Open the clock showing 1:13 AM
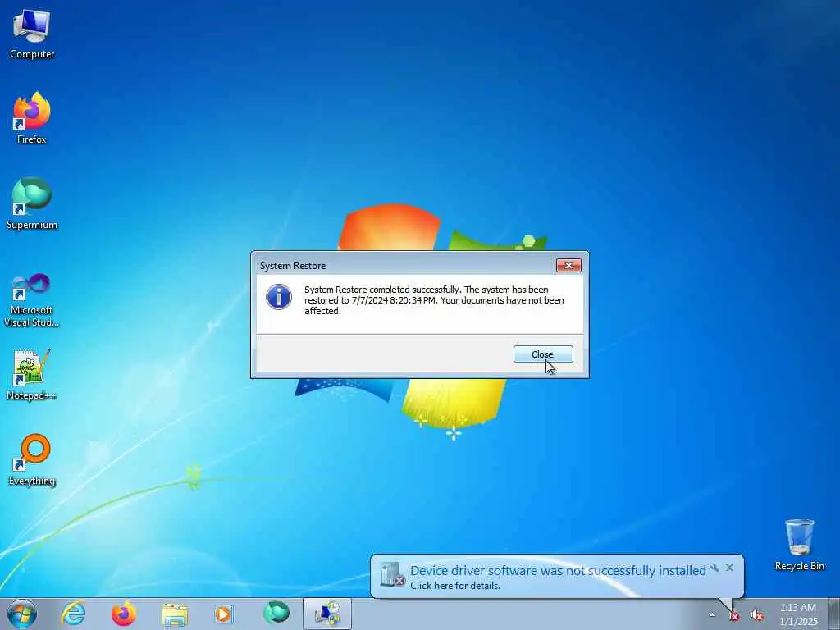The height and width of the screenshot is (630, 840). click(x=798, y=614)
